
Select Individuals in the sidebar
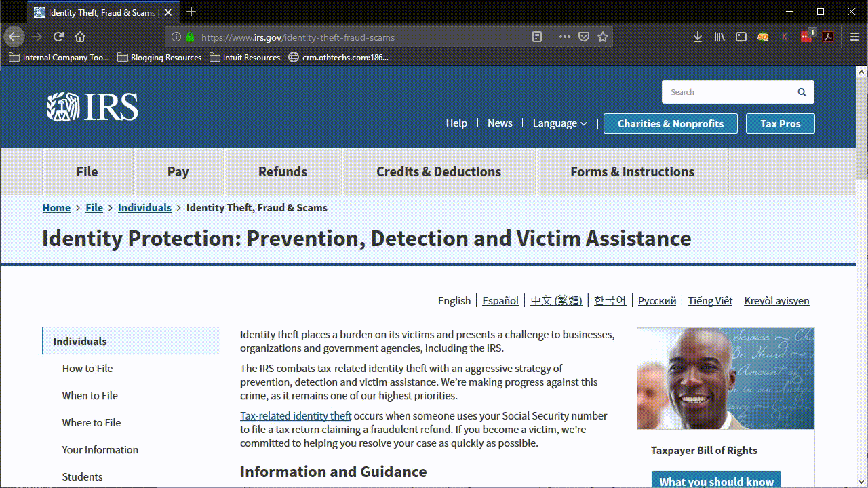131,341
